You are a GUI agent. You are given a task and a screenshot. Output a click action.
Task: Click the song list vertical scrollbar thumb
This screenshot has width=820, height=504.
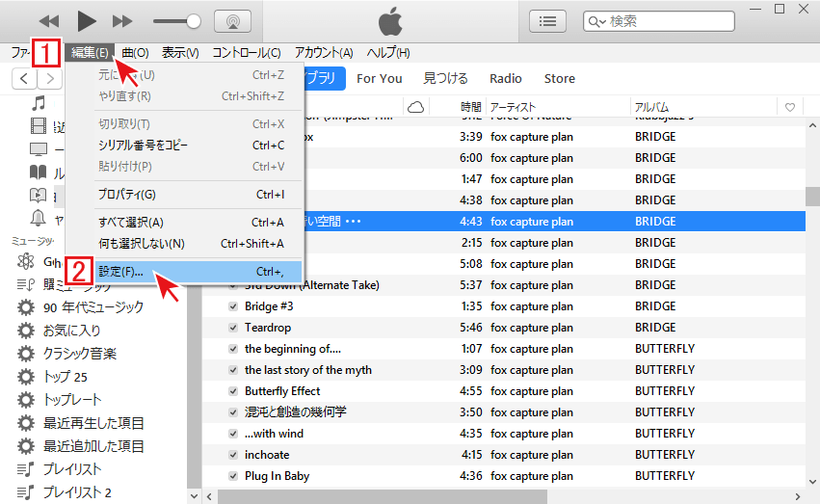[812, 197]
